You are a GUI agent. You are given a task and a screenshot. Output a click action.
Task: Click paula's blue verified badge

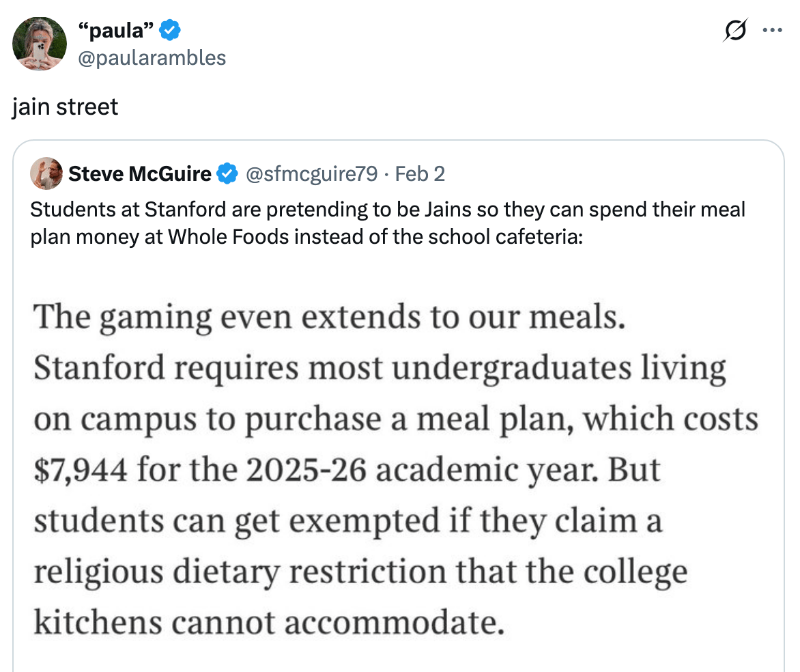click(171, 30)
